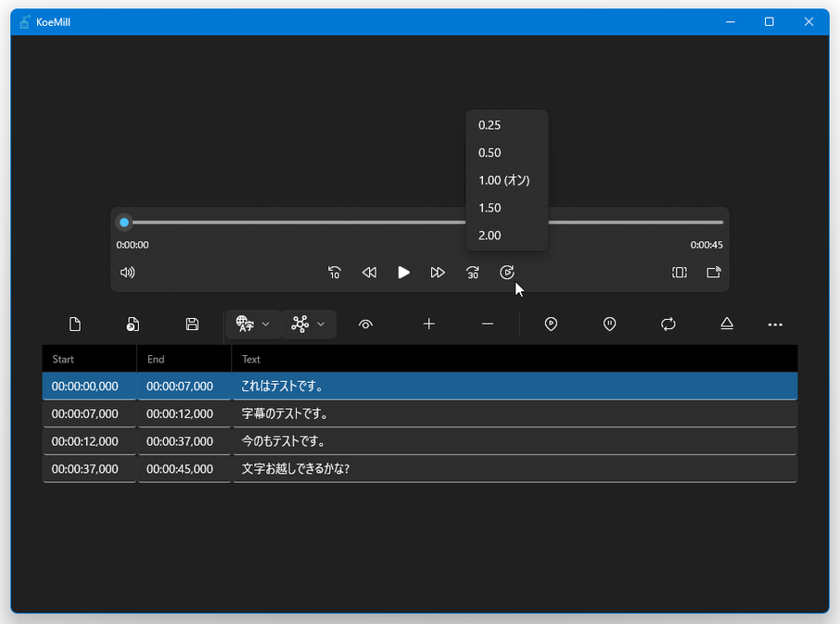Click the seek bar thumb at the start
This screenshot has height=624, width=840.
click(124, 223)
